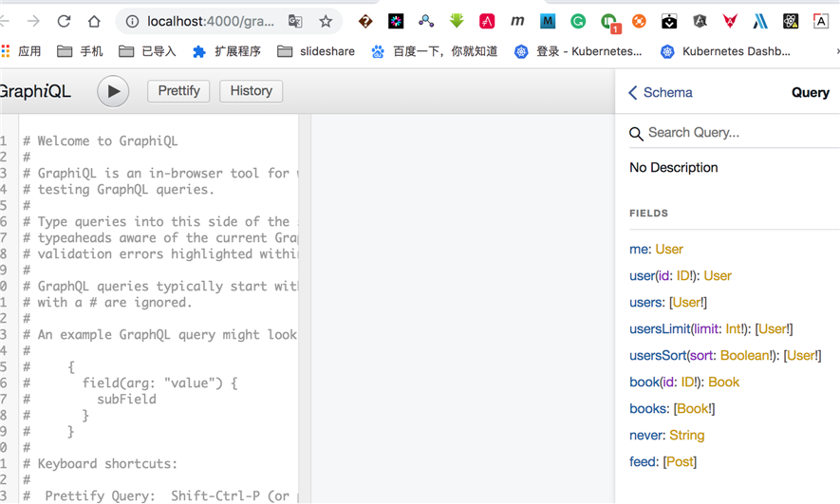The image size is (840, 504).
Task: Click the empty results pane
Action: click(463, 308)
